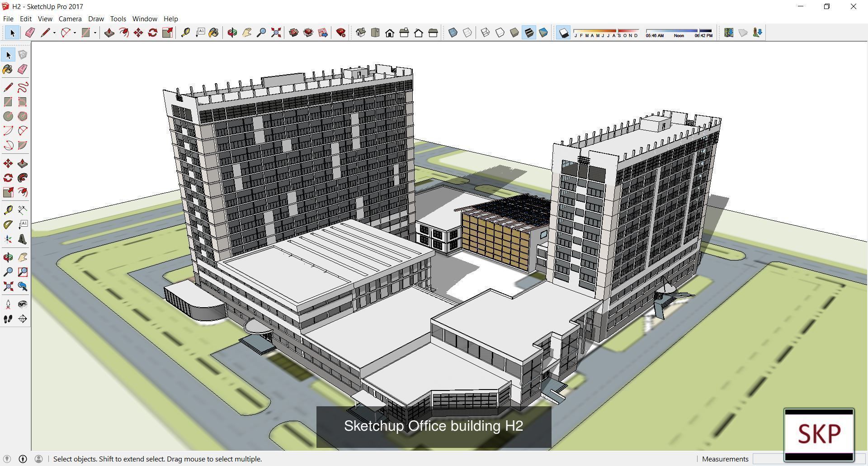Pick the Move tool in top toolbar

point(138,33)
